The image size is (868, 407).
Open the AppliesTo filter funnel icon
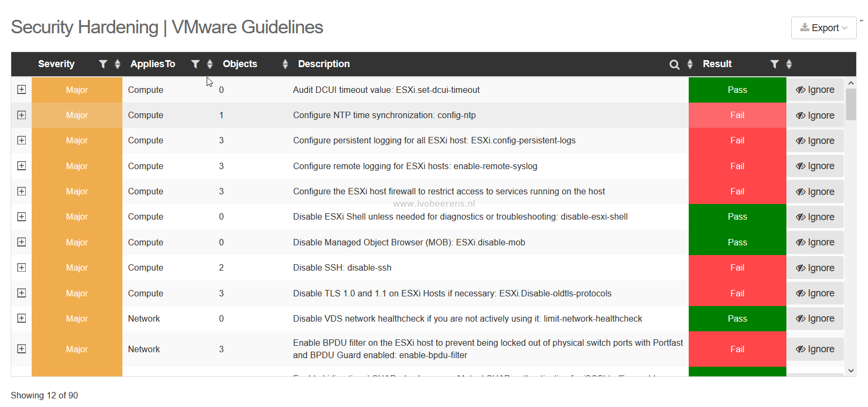tap(195, 64)
